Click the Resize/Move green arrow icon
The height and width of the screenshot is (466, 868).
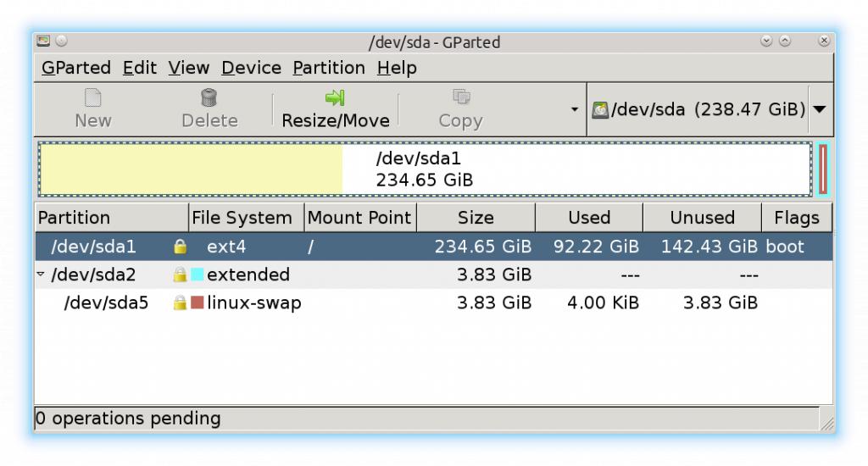click(x=335, y=98)
